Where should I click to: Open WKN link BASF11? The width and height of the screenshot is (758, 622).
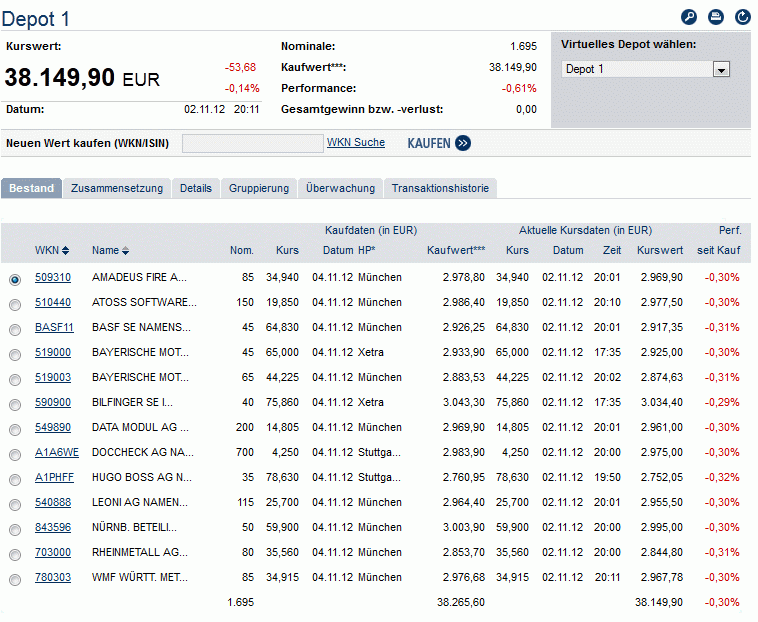(x=54, y=328)
